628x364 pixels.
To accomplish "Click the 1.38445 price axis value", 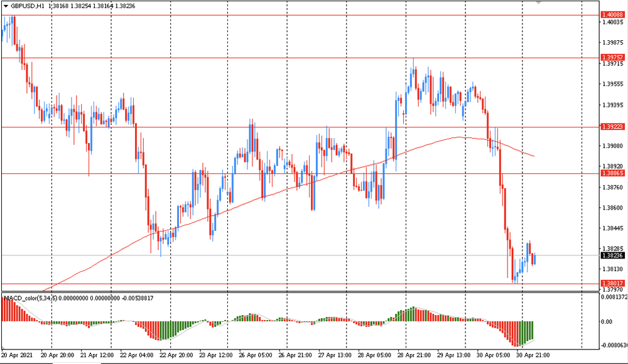I will 613,228.
